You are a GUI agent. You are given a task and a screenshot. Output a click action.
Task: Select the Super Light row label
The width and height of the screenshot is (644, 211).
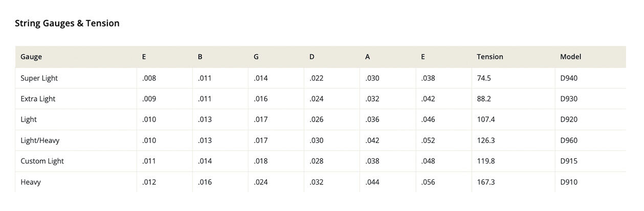[x=39, y=78]
